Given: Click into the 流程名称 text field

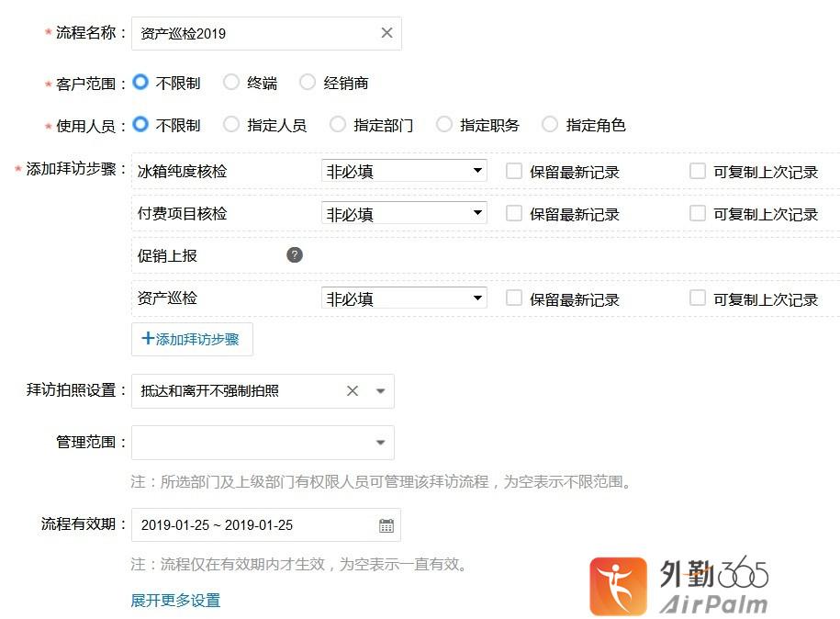Looking at the screenshot, I should 252,33.
